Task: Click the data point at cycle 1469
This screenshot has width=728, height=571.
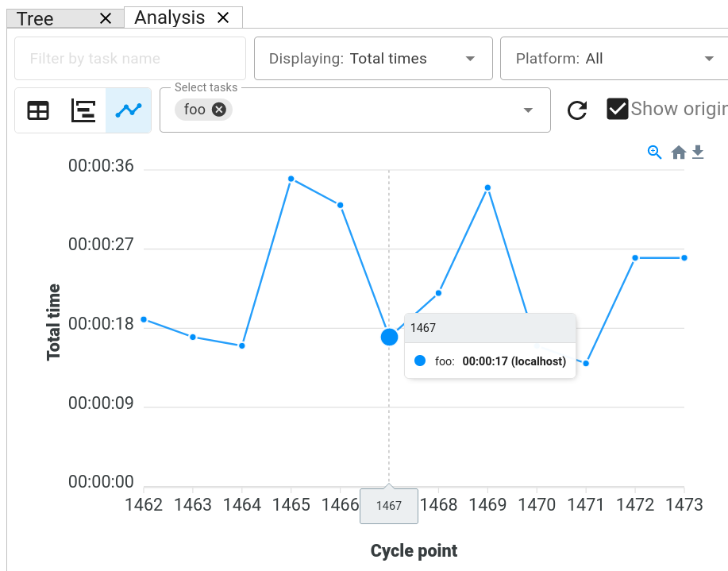Action: (x=487, y=188)
